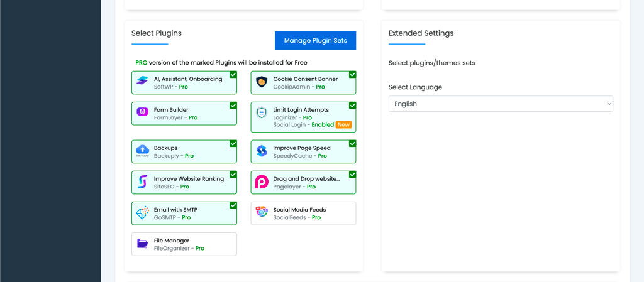Click the Social Media Feeds title text
Viewport: 644px width, 282px height.
pos(299,209)
